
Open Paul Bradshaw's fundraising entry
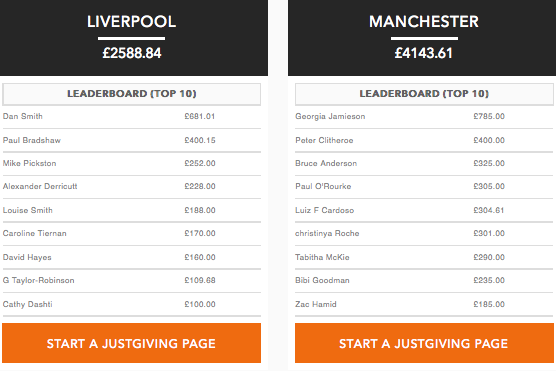pyautogui.click(x=132, y=140)
